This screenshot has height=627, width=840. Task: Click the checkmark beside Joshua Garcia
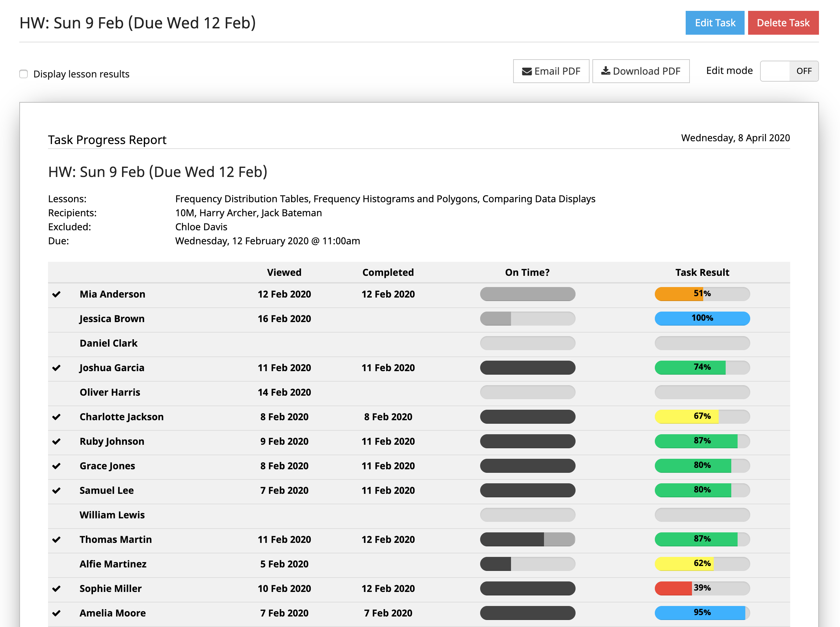[x=57, y=367]
